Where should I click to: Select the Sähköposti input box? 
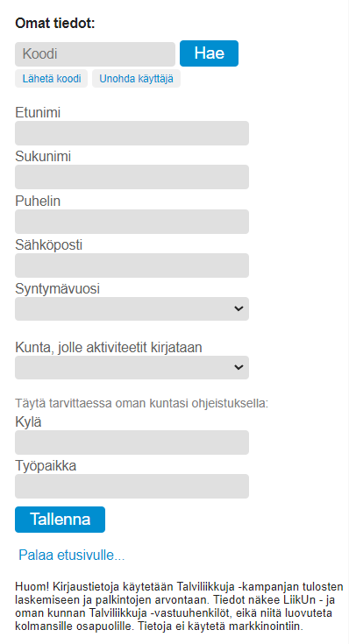pos(132,265)
